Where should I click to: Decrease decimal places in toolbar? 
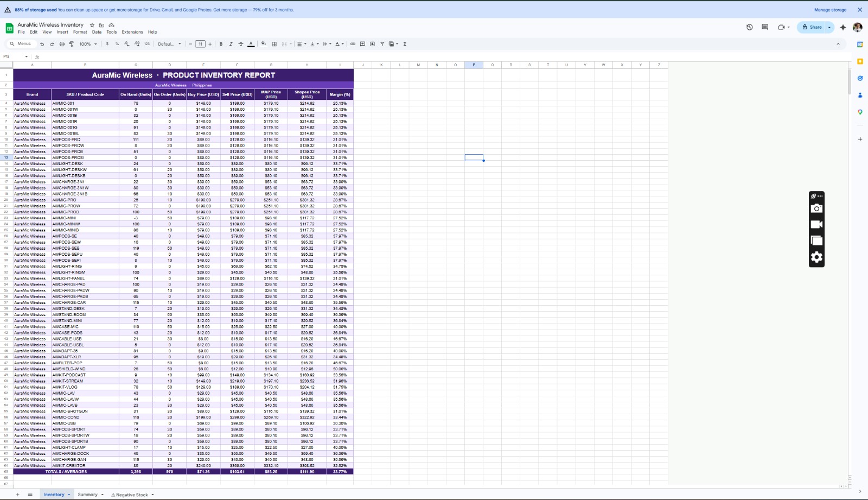click(127, 44)
